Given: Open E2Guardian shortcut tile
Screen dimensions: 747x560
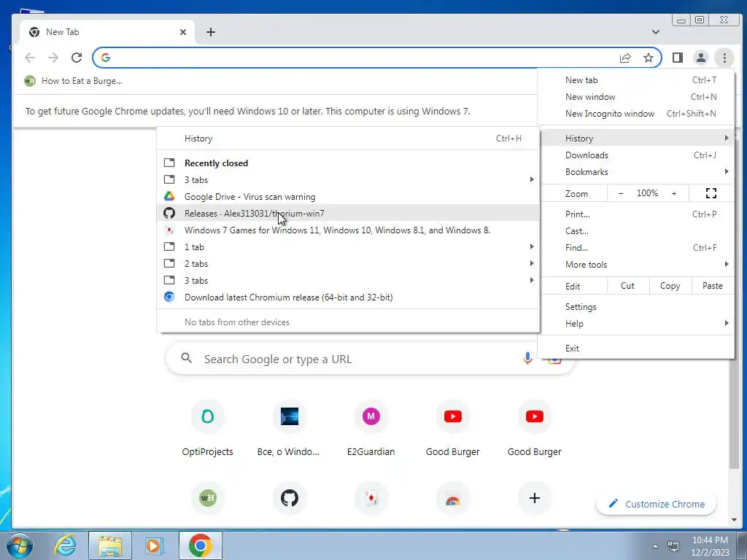Looking at the screenshot, I should click(371, 429).
